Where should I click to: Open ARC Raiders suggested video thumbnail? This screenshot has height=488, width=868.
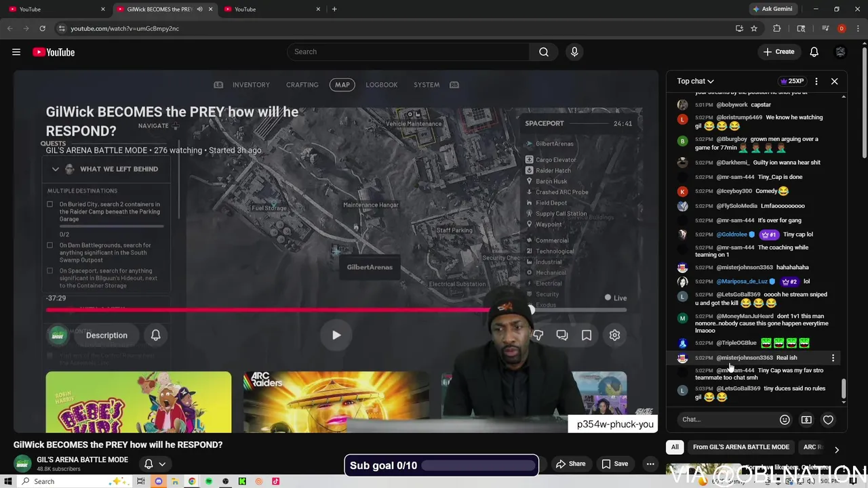click(x=336, y=402)
